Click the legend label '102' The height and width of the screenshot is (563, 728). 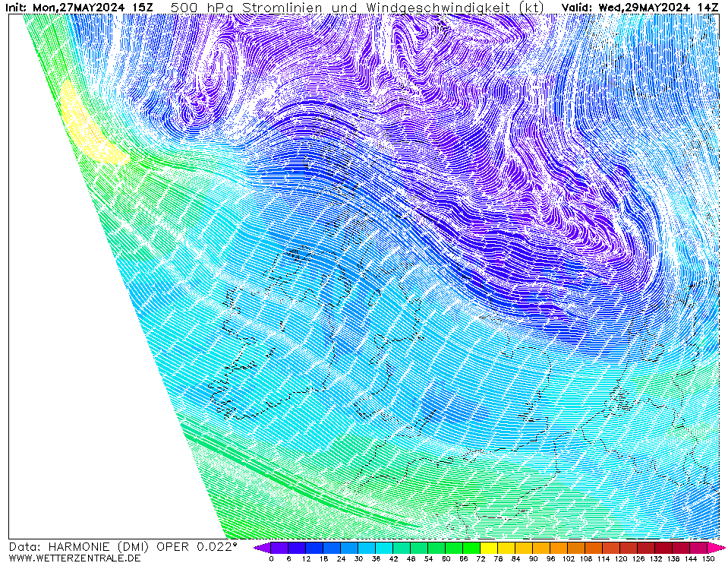point(569,558)
